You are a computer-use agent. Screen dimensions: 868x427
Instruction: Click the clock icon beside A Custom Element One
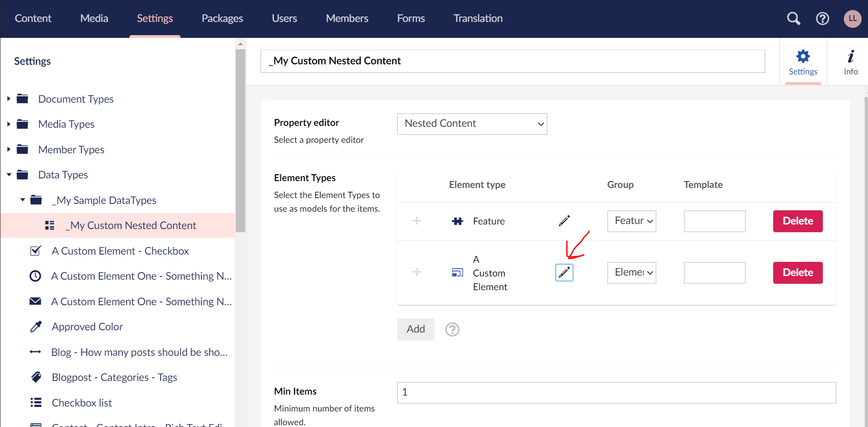point(36,276)
